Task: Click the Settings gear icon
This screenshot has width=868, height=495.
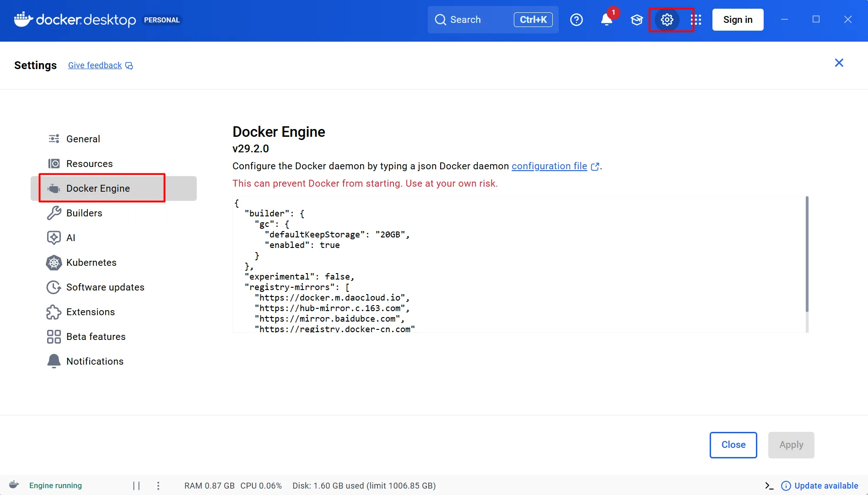Action: [x=667, y=20]
